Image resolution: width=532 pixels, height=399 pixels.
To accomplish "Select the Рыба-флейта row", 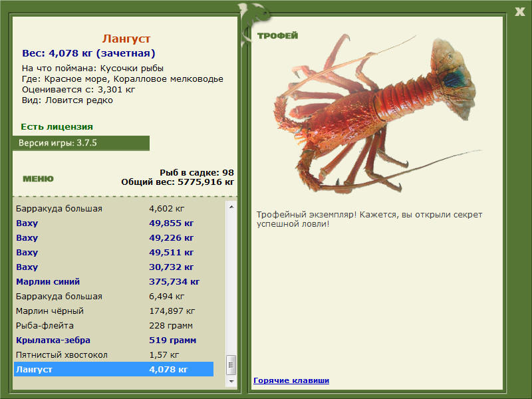I will click(114, 325).
